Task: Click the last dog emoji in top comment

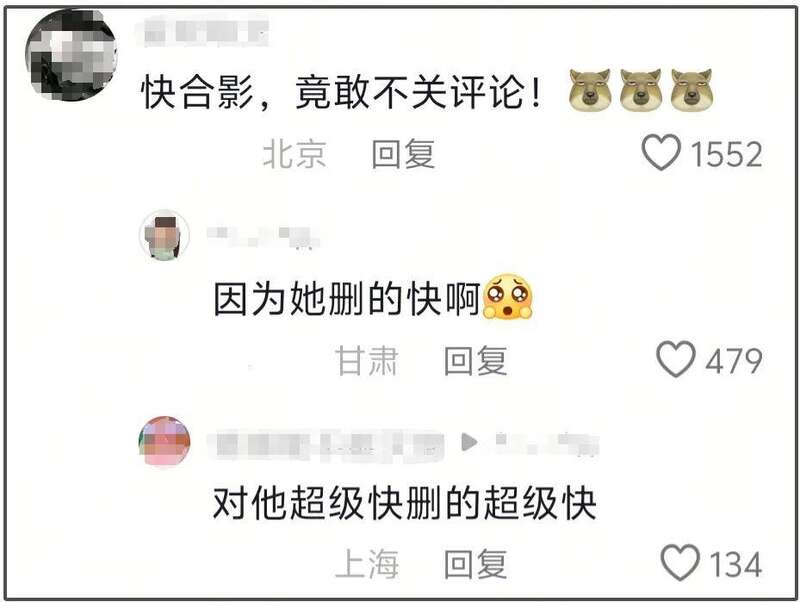Action: tap(692, 90)
